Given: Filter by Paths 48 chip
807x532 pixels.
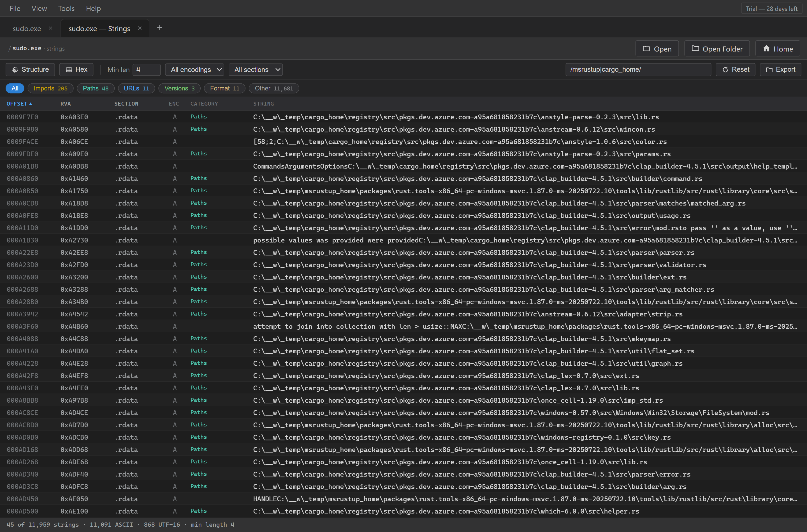Looking at the screenshot, I should click(96, 88).
